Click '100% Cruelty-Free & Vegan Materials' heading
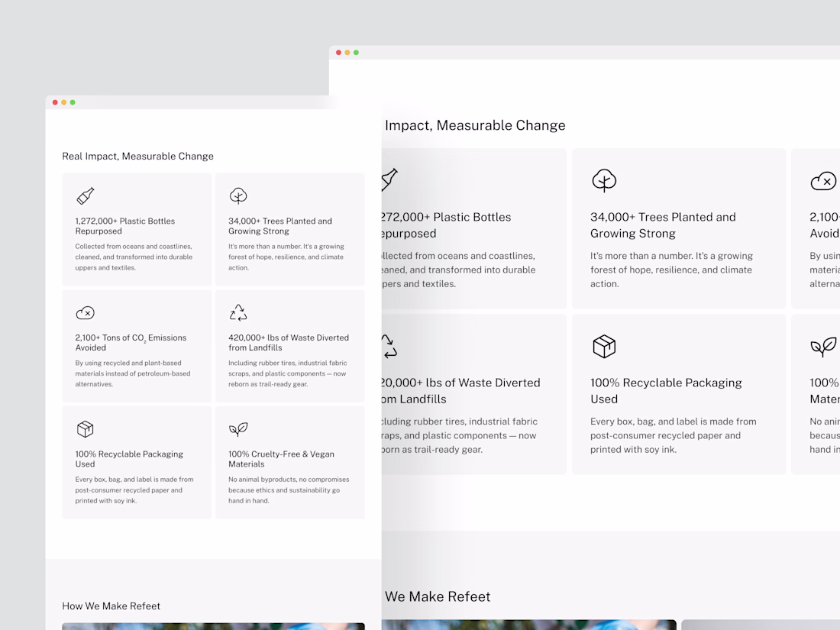Screen dimensions: 840x630 point(281,459)
